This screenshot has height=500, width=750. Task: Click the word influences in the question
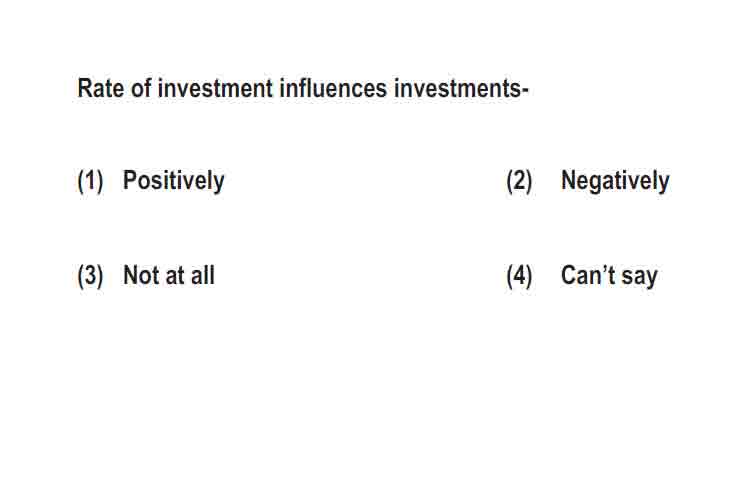pos(333,89)
